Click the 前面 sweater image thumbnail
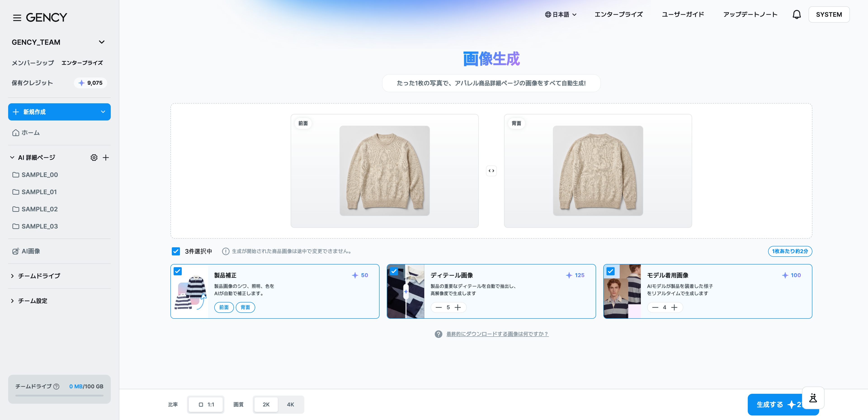 pyautogui.click(x=384, y=171)
